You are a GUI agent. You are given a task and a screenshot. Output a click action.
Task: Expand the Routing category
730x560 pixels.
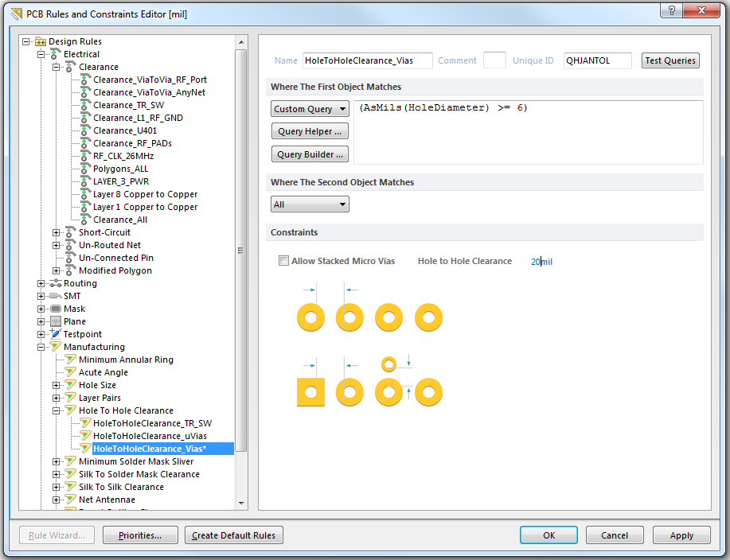40,283
